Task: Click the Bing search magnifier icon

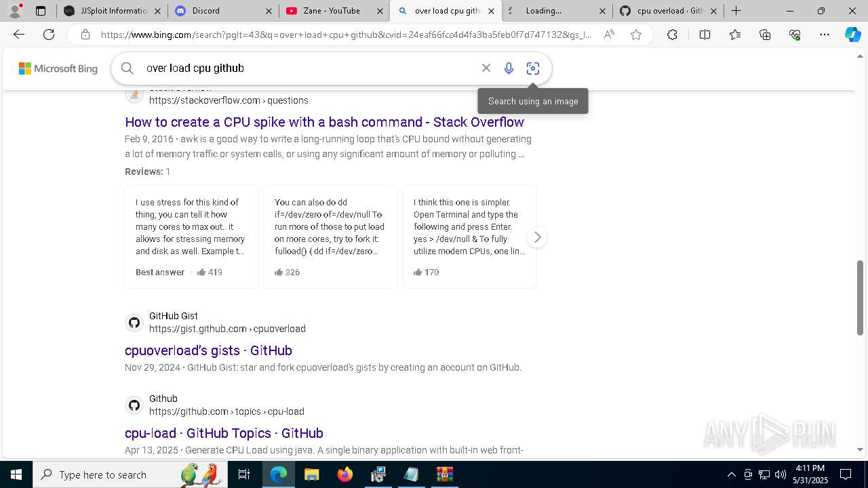Action: (x=127, y=68)
